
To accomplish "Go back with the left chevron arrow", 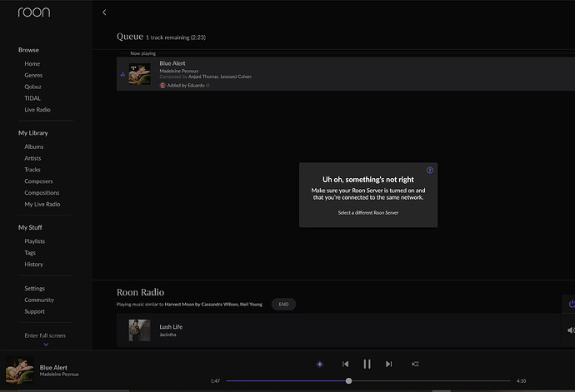I will pyautogui.click(x=104, y=12).
